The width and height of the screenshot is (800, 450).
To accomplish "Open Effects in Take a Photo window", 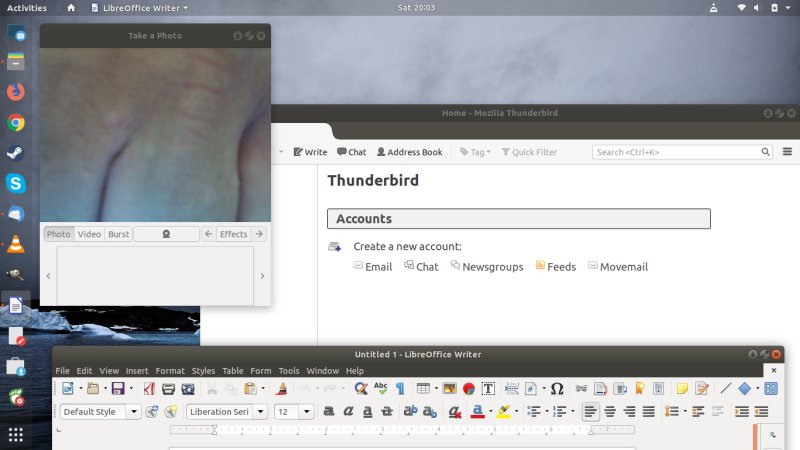I will coord(234,234).
